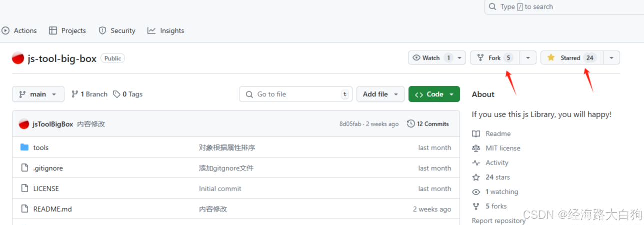Click the Fork branch icon in button

[x=480, y=58]
